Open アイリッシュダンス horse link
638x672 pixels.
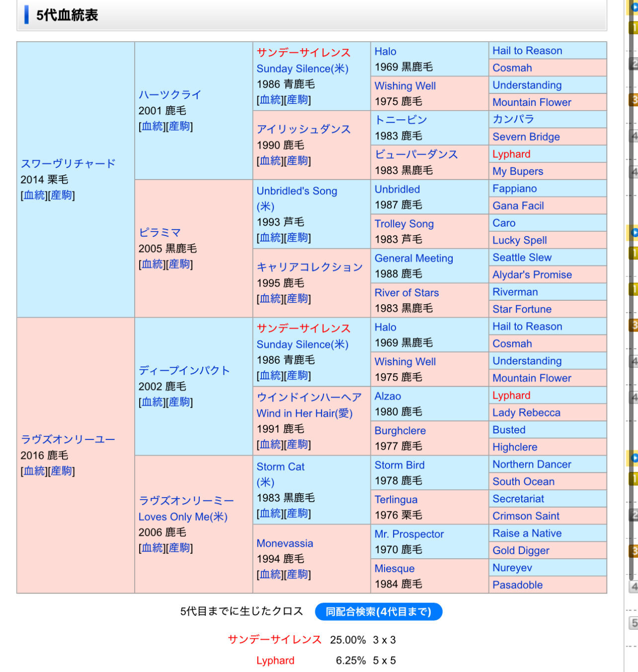(x=304, y=129)
